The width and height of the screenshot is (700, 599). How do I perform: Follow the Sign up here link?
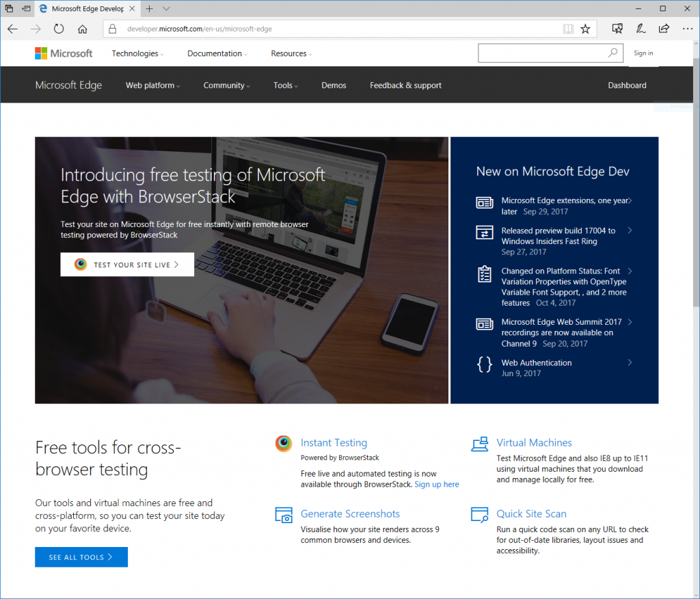[x=437, y=484]
